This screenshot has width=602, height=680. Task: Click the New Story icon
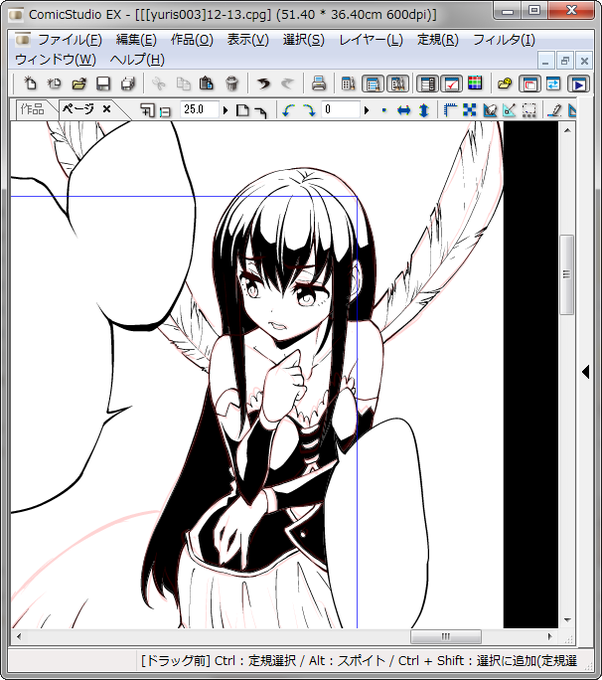54,83
